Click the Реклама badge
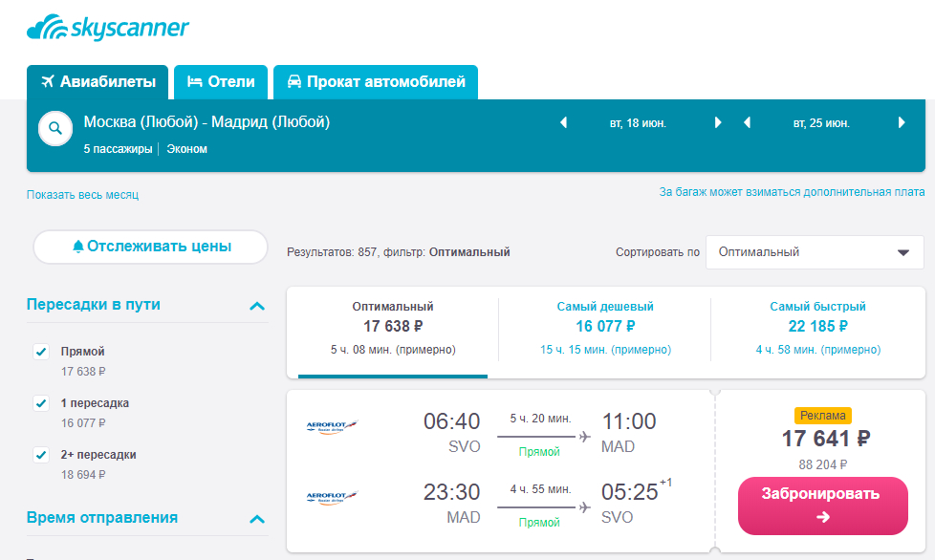This screenshot has height=560, width=935. click(x=823, y=416)
